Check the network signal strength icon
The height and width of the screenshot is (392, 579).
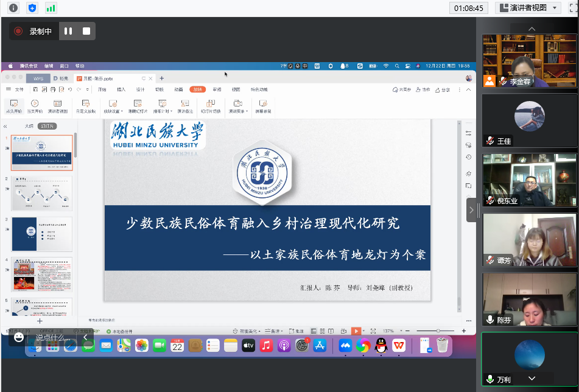tap(51, 8)
